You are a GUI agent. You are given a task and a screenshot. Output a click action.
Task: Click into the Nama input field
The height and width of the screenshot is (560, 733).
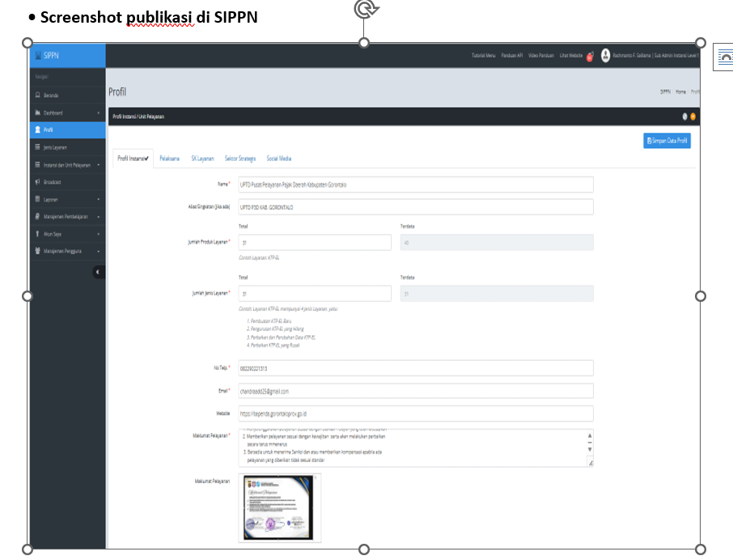click(x=416, y=185)
